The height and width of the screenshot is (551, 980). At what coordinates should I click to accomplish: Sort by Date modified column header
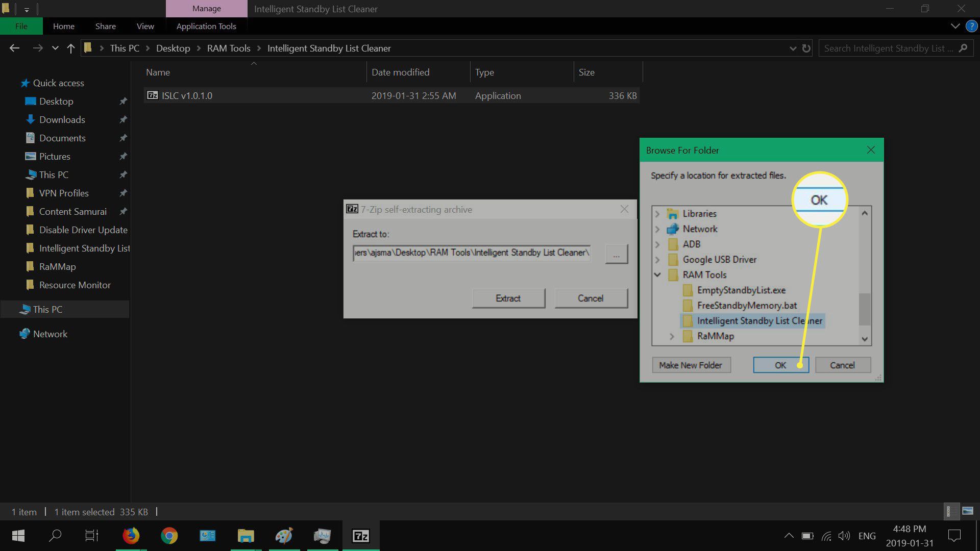click(419, 72)
